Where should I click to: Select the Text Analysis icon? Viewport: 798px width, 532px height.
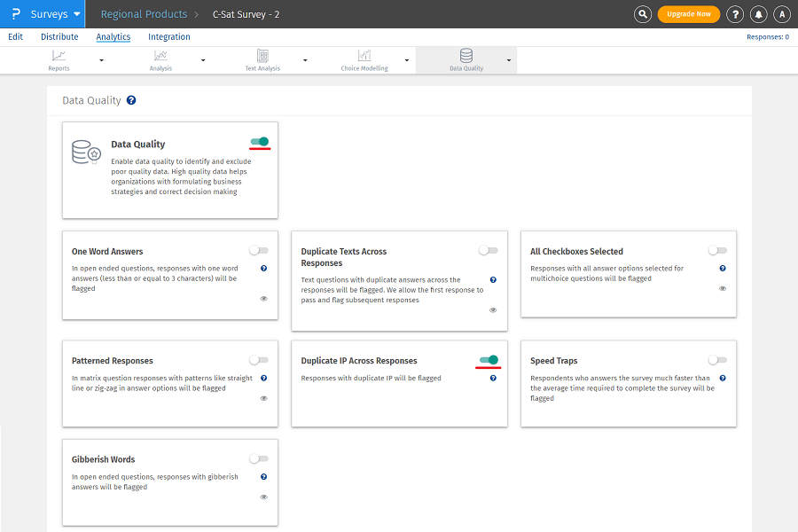point(262,56)
